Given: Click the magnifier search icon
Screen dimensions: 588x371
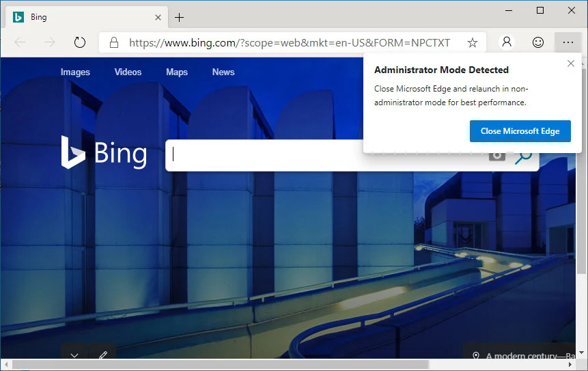Looking at the screenshot, I should [524, 156].
